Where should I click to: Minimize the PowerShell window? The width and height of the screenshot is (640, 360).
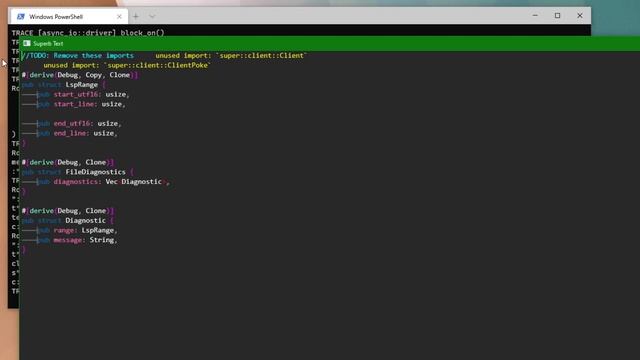[535, 16]
